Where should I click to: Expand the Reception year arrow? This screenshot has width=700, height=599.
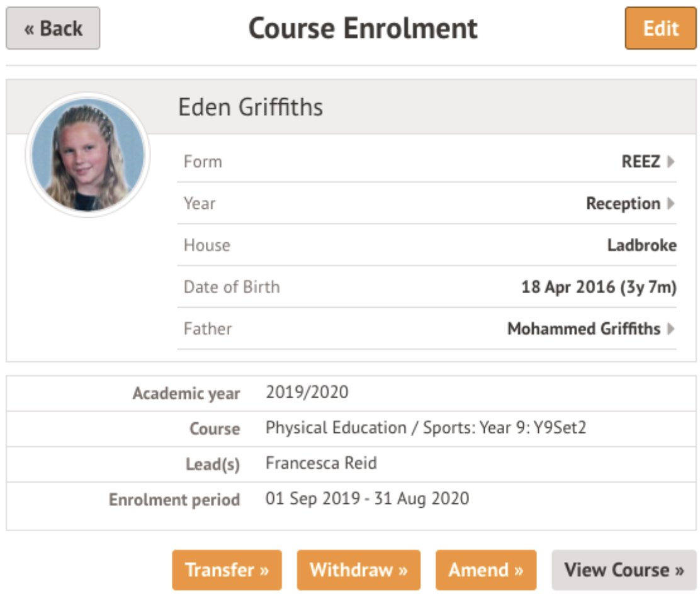[671, 204]
